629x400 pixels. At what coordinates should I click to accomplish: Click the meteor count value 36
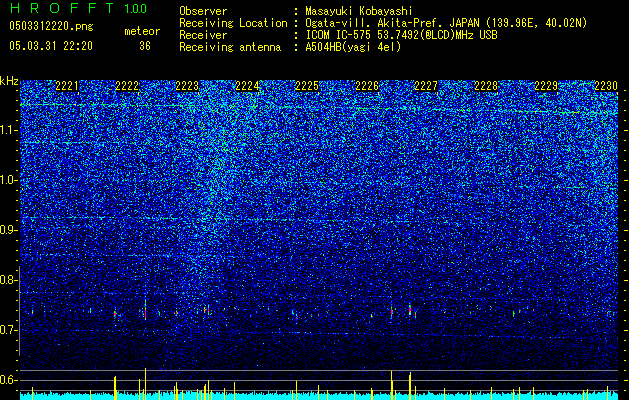click(x=145, y=46)
